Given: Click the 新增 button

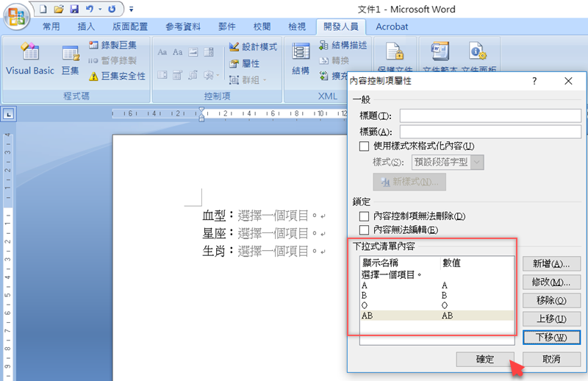Looking at the screenshot, I should 552,264.
